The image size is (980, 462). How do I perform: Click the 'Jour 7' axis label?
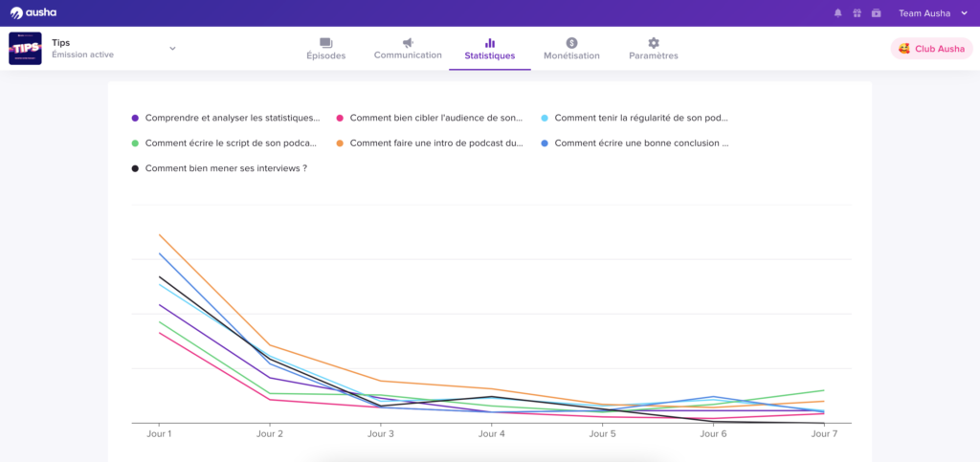(824, 434)
